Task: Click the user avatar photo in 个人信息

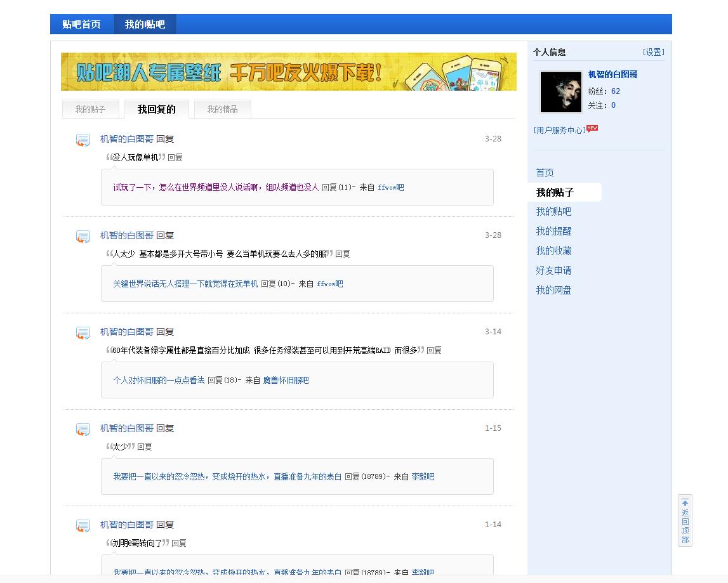Action: coord(560,91)
